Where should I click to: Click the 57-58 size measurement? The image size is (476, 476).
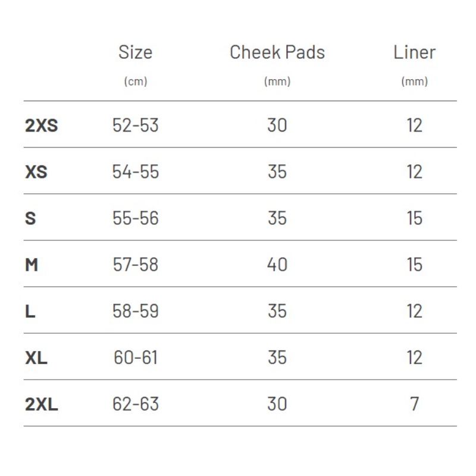[x=136, y=264]
